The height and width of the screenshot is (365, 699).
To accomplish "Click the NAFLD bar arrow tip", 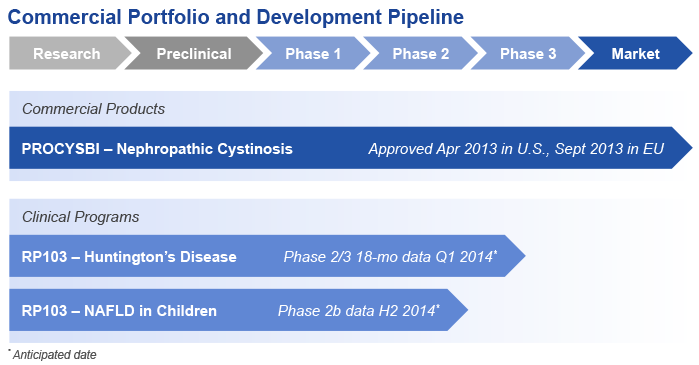I will [x=458, y=310].
